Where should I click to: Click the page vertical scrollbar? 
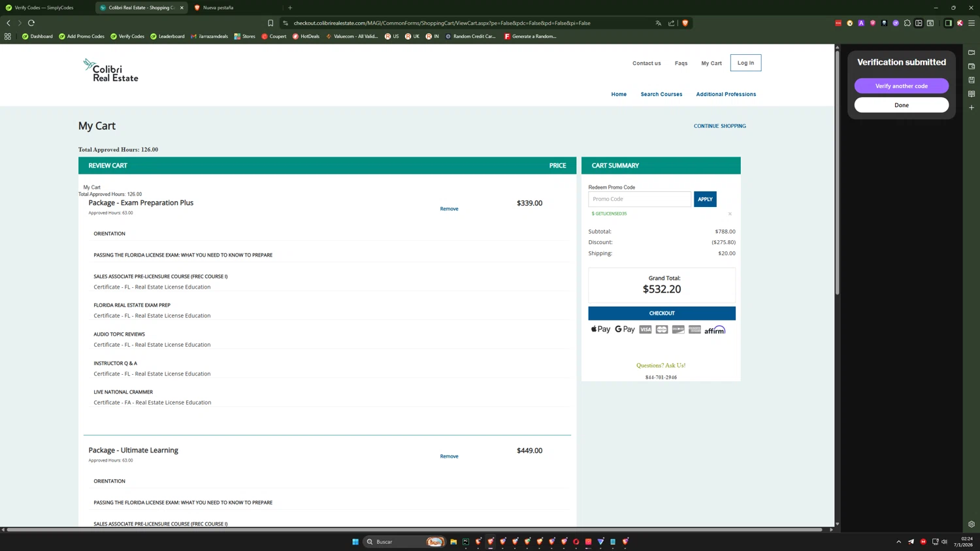pyautogui.click(x=837, y=173)
